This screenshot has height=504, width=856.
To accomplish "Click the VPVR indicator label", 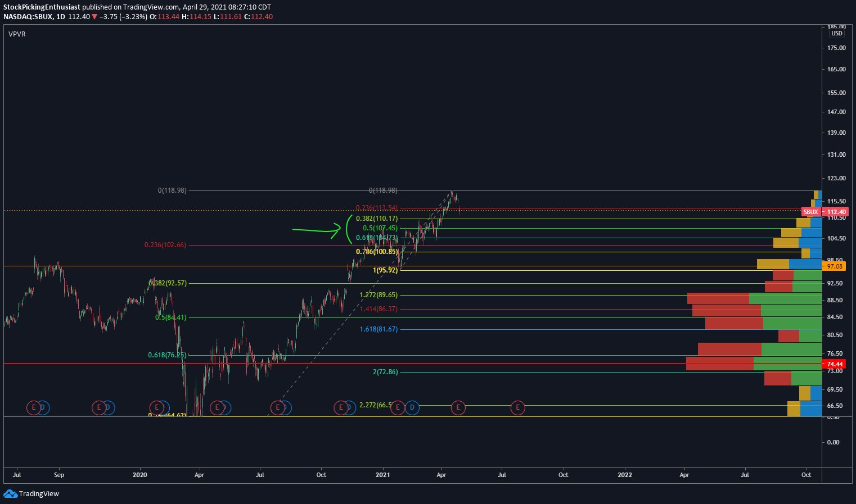I will click(x=17, y=34).
